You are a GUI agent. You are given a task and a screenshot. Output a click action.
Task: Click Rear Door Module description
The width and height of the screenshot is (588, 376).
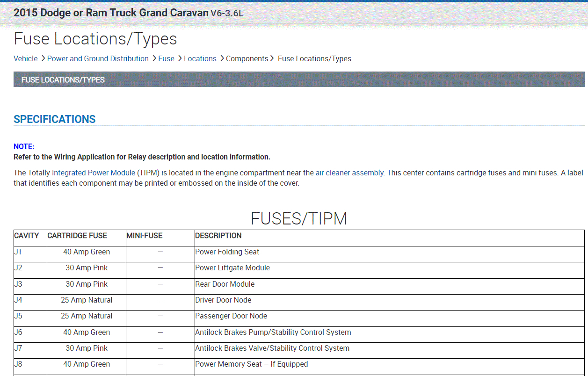tap(225, 284)
